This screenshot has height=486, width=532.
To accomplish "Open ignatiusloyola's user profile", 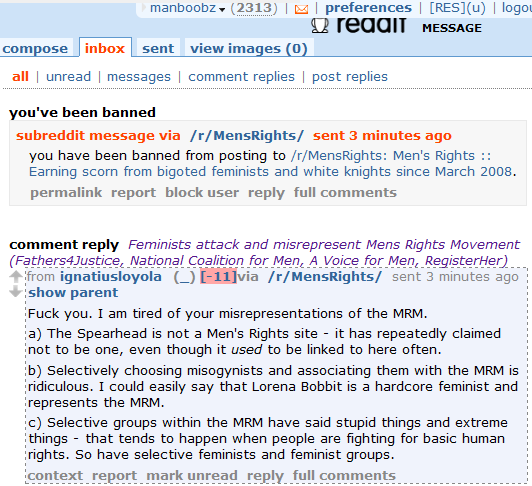I will tap(111, 277).
